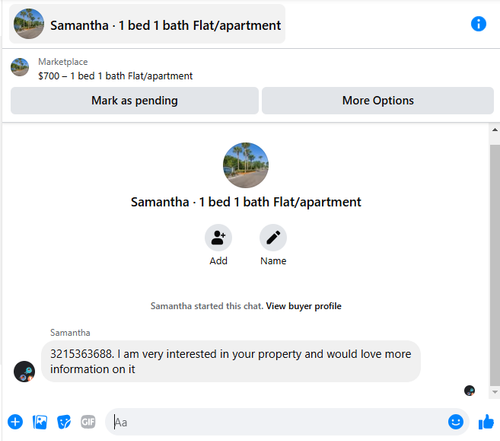Send a thumbs up like

[x=486, y=422]
